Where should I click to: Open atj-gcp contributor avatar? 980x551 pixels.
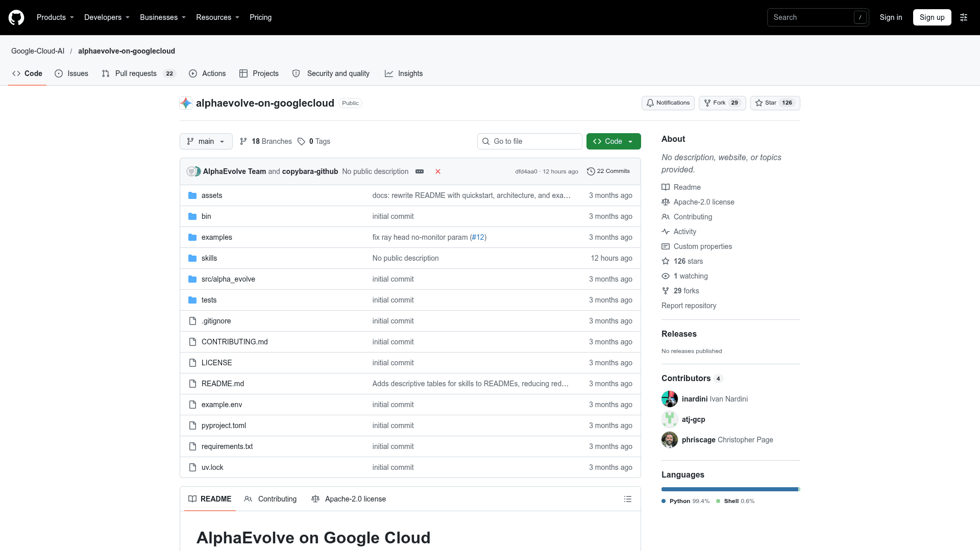pos(670,419)
